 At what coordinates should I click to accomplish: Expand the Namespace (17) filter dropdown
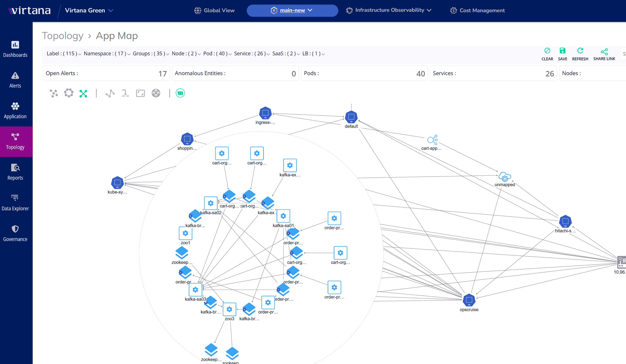pos(107,54)
